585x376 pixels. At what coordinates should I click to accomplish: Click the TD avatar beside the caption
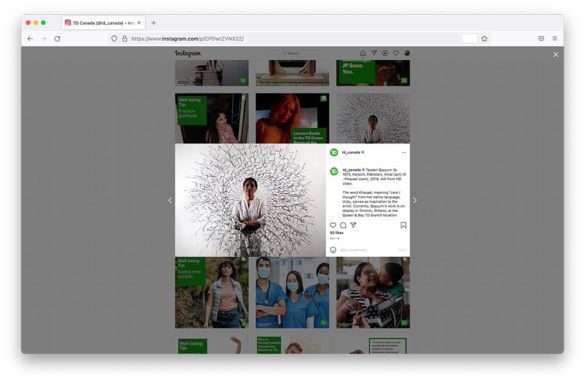tap(334, 171)
